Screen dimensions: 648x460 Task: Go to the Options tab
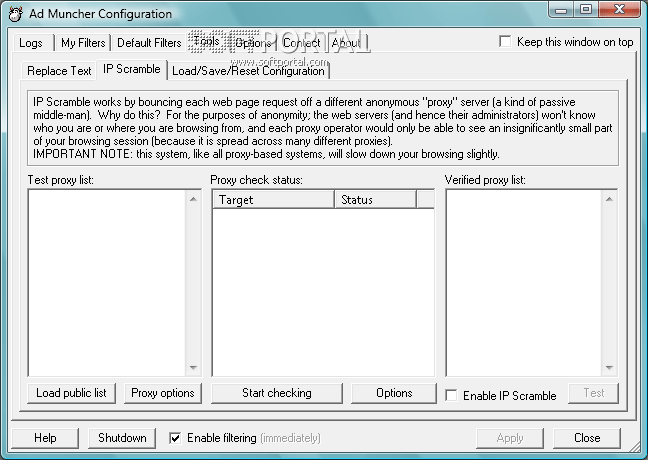tap(253, 43)
